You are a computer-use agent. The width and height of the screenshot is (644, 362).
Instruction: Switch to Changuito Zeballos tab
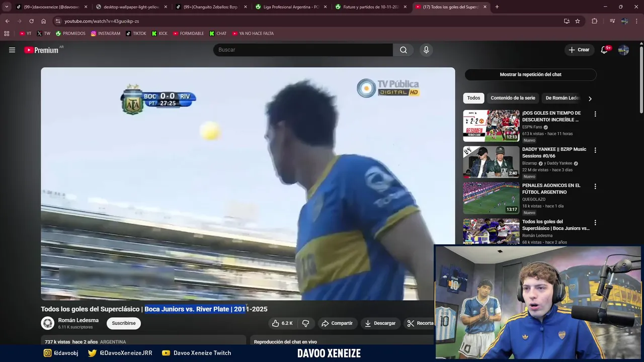(x=210, y=7)
